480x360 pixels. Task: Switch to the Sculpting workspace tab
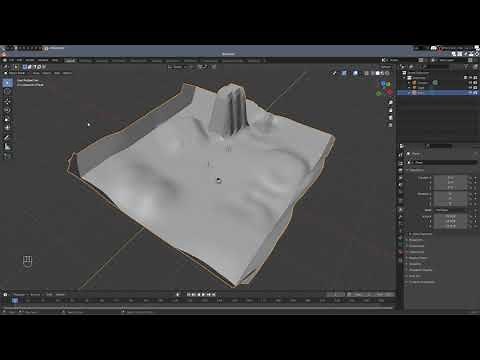tap(102, 60)
